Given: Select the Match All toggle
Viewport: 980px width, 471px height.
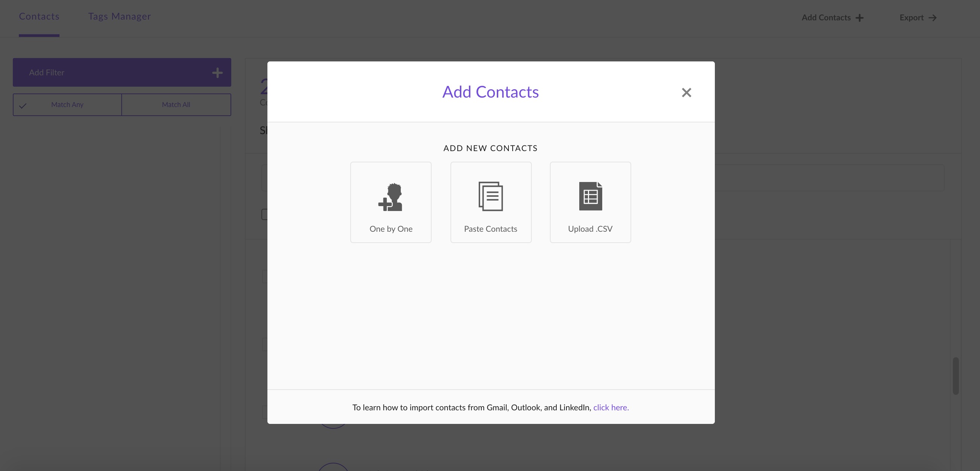Looking at the screenshot, I should point(176,105).
